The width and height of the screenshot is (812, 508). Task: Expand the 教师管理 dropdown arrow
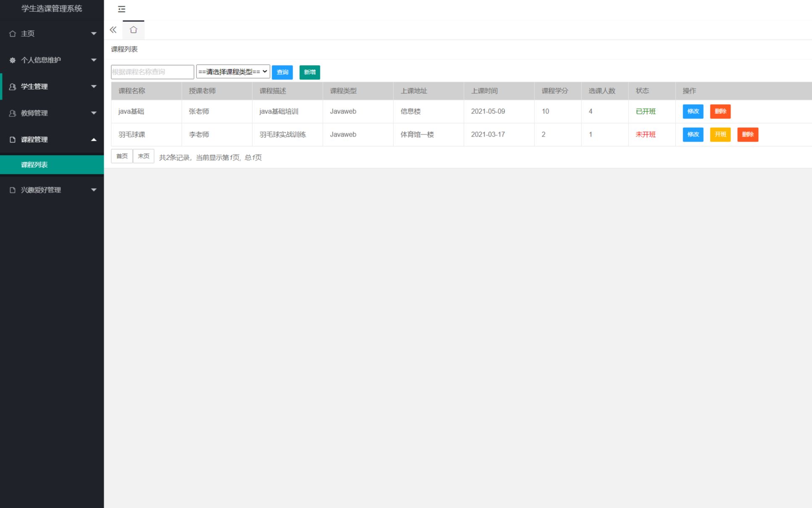(94, 113)
